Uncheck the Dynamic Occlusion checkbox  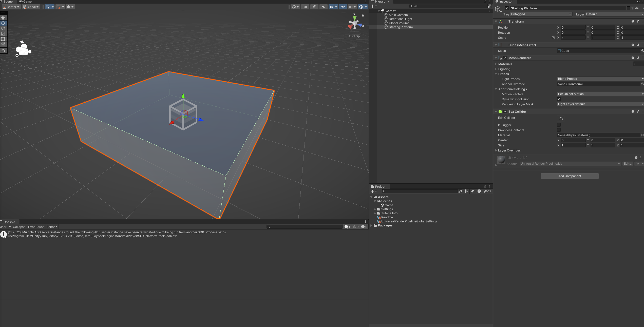(559, 99)
